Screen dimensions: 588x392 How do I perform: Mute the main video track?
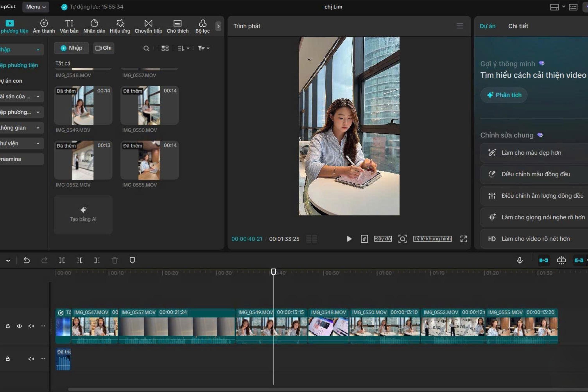pyautogui.click(x=31, y=326)
